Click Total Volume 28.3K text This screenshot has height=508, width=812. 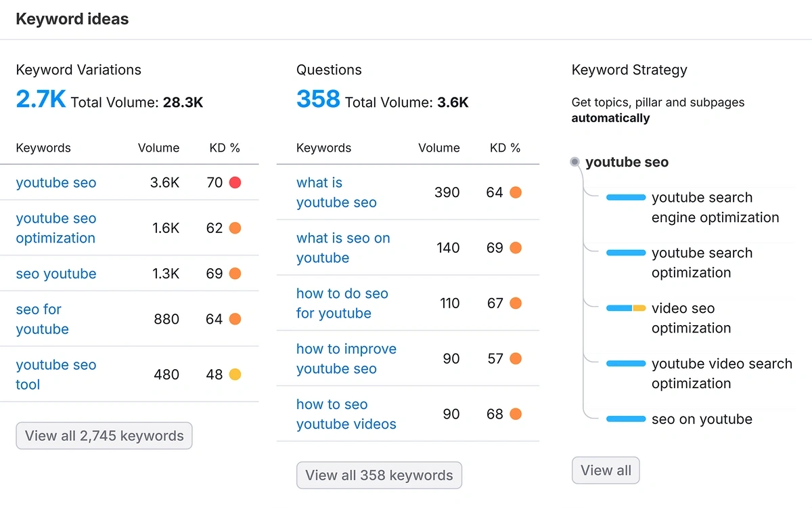137,103
